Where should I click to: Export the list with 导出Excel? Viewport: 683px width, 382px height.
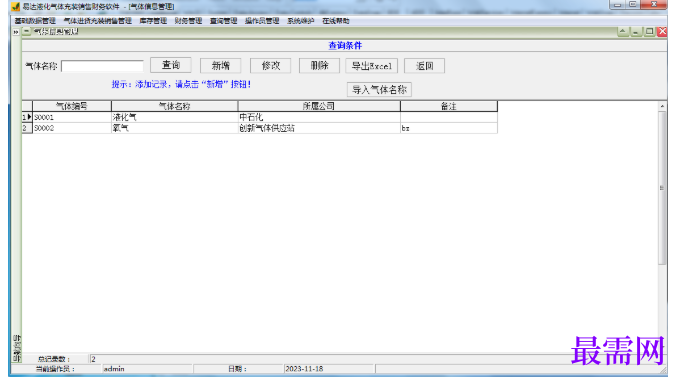pyautogui.click(x=372, y=66)
